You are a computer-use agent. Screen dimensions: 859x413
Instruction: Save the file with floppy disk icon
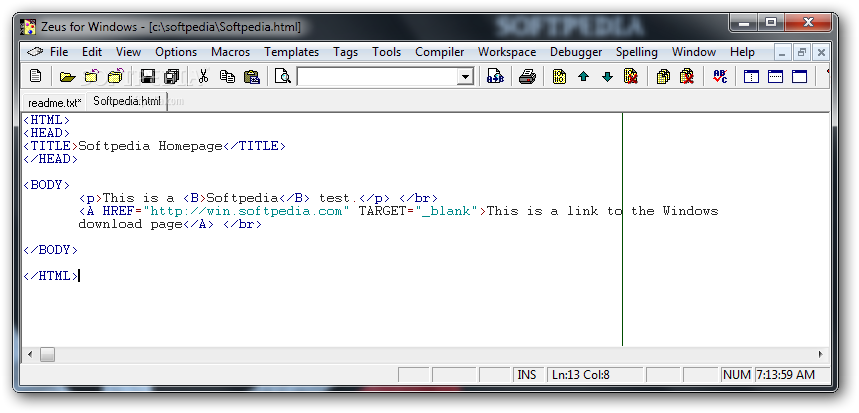click(148, 76)
